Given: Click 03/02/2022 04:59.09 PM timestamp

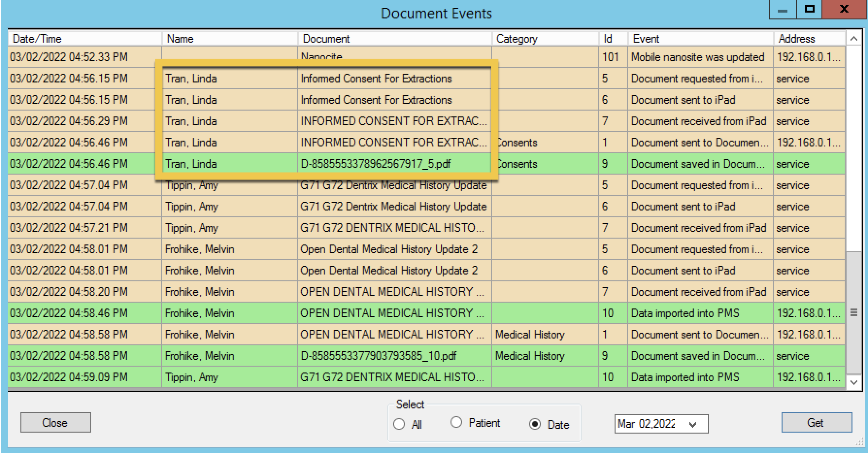Looking at the screenshot, I should tap(68, 377).
